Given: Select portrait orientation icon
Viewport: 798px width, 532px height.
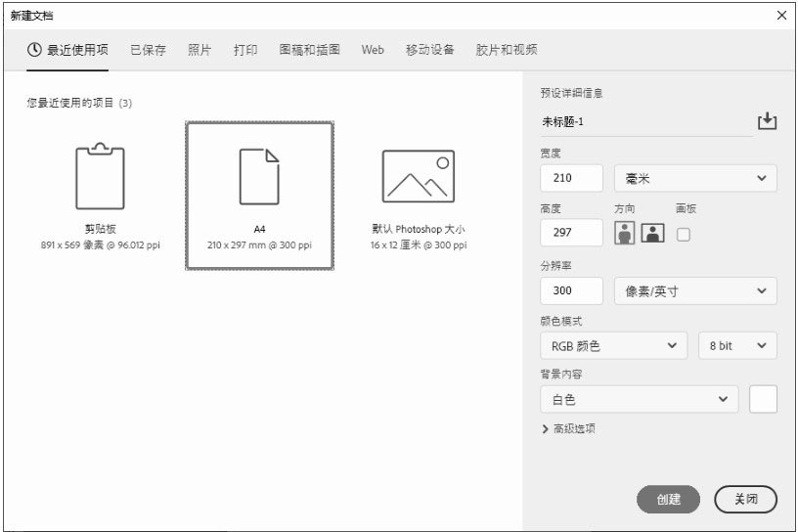Looking at the screenshot, I should tap(624, 234).
